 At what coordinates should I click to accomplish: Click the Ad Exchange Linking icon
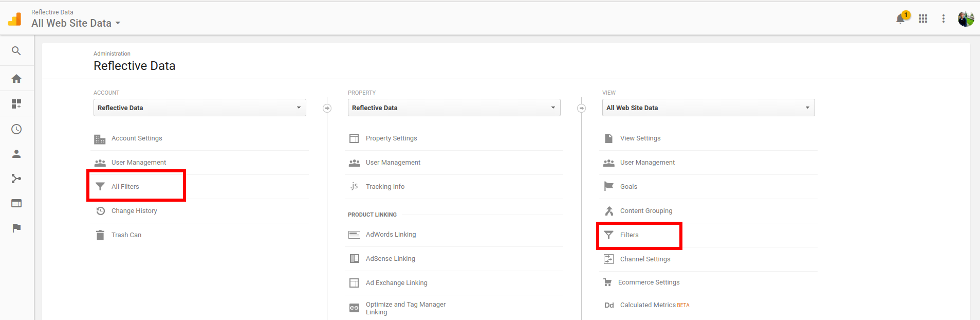[354, 283]
